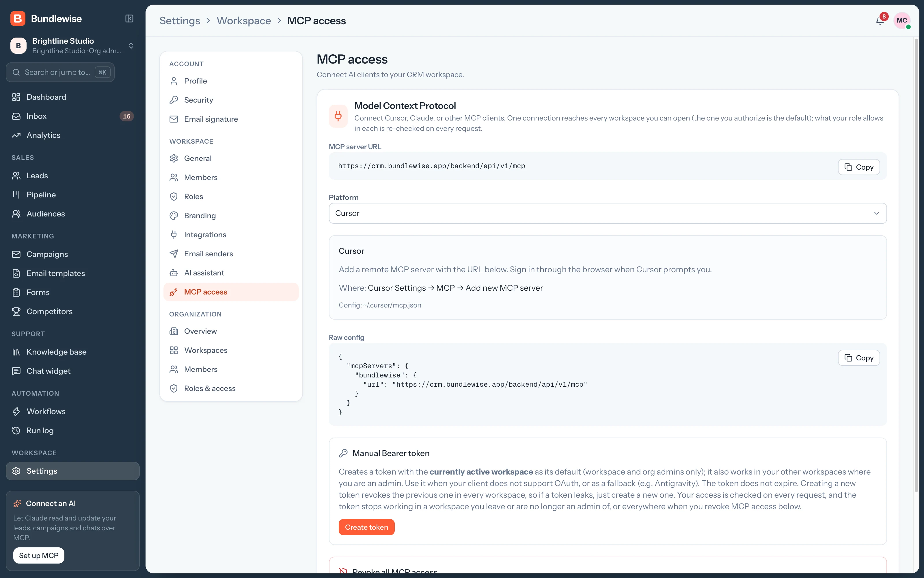
Task: Click the Bundlewise logo icon
Action: click(18, 19)
